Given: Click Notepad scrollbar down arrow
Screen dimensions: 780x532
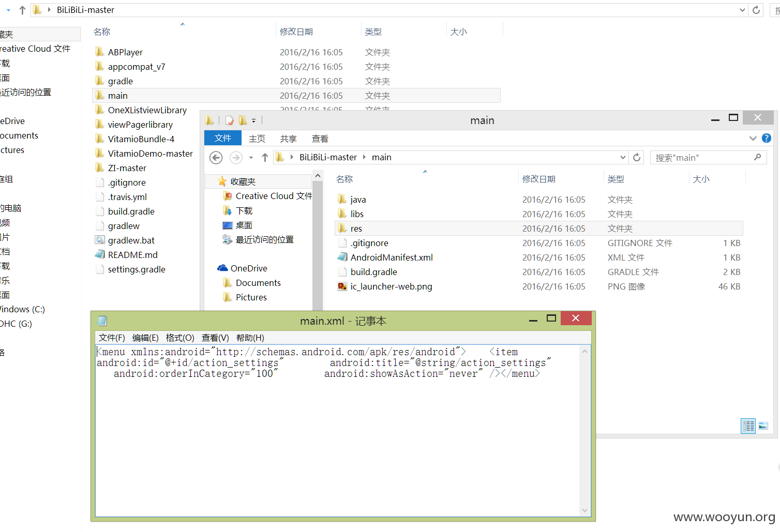Looking at the screenshot, I should click(x=585, y=511).
